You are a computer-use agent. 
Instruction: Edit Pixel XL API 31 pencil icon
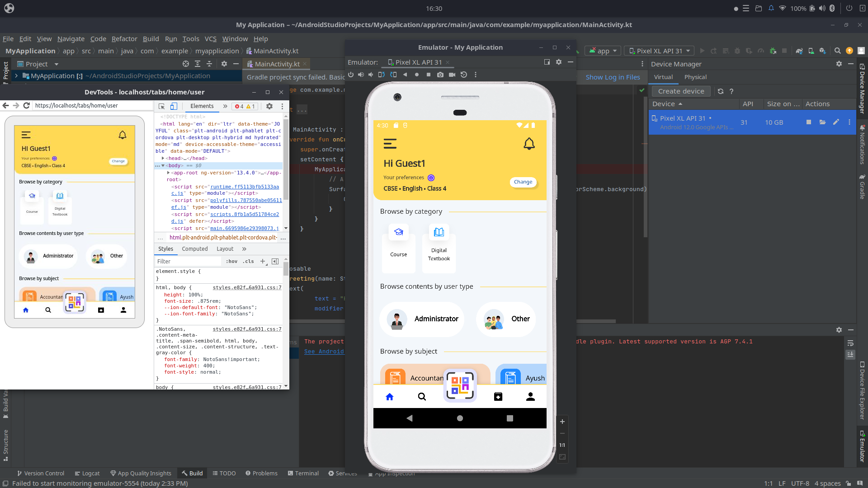[836, 122]
